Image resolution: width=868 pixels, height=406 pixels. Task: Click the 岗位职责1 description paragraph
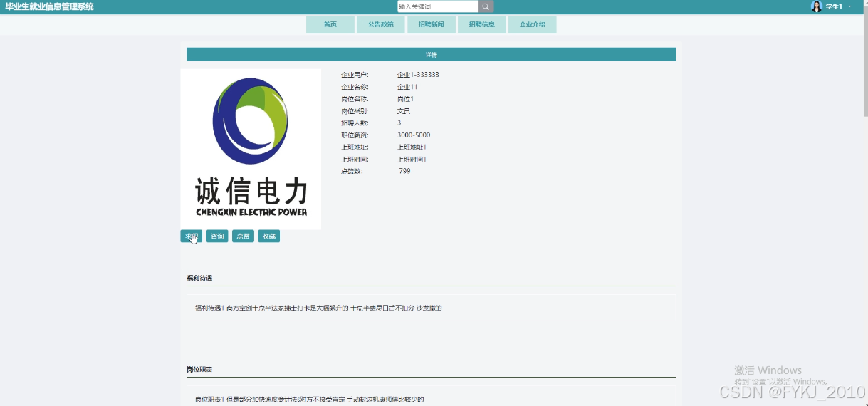(x=309, y=400)
